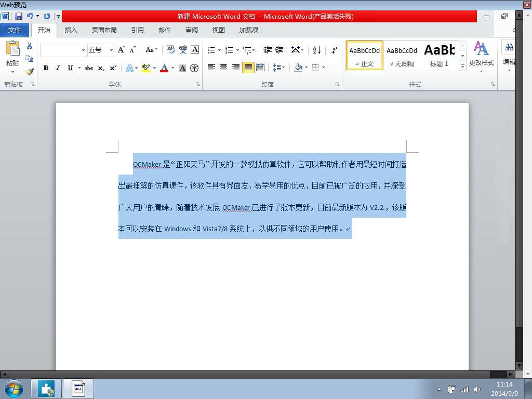
Task: Activate the Format Painter brush
Action: [x=30, y=72]
